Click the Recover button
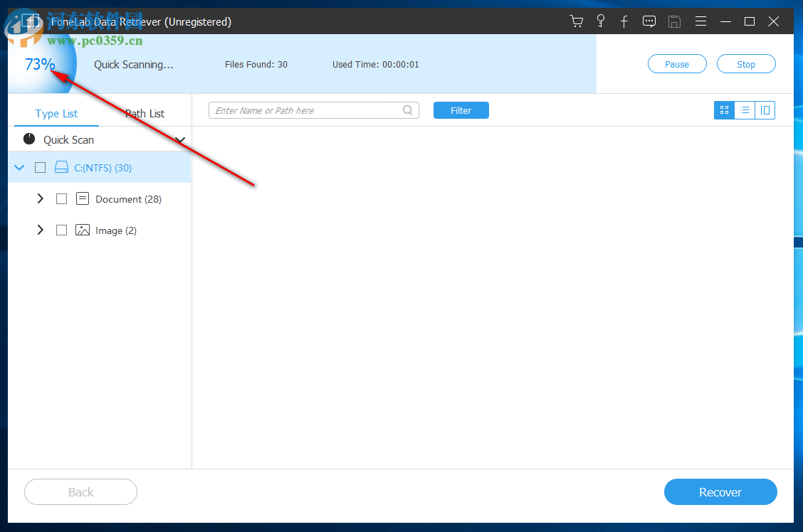This screenshot has height=532, width=803. point(720,491)
